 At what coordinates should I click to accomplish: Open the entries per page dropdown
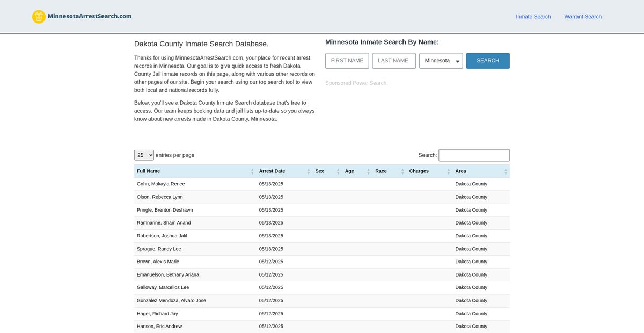pos(144,155)
